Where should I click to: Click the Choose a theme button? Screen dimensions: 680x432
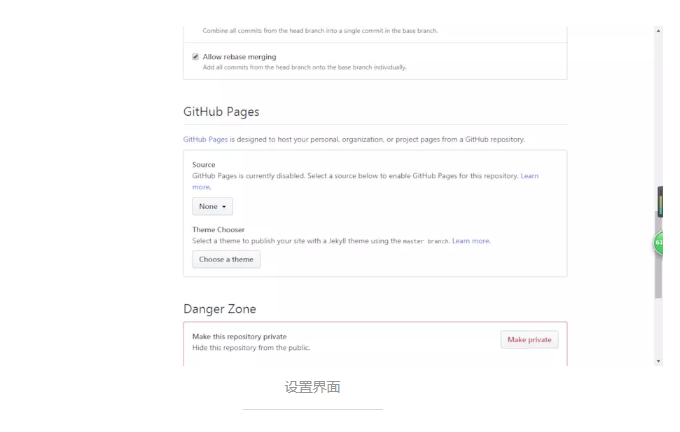(226, 259)
